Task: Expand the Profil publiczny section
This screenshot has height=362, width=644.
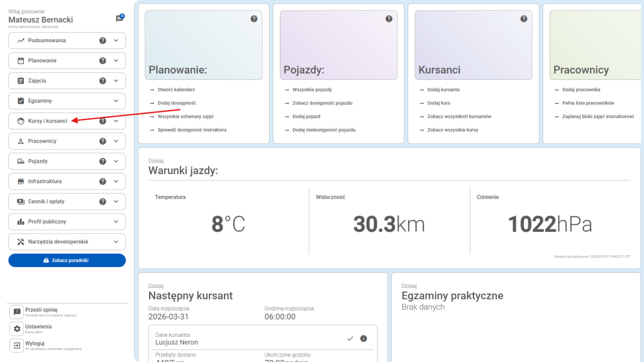Action: click(116, 222)
